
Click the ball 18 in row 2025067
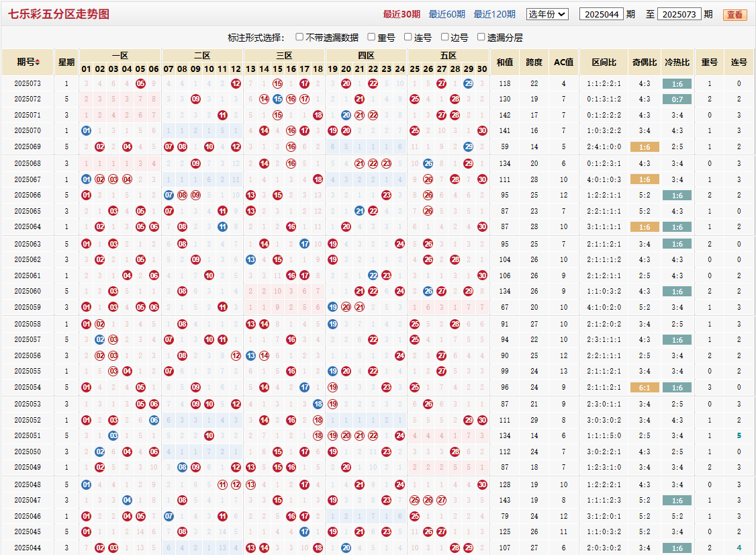(x=318, y=179)
